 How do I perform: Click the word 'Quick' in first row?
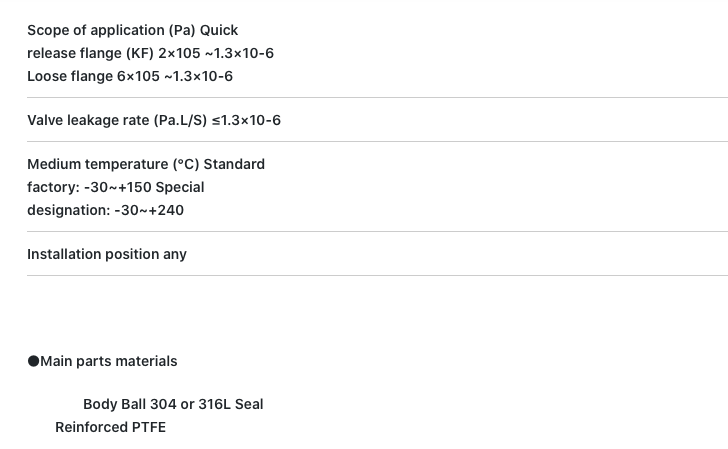(219, 30)
